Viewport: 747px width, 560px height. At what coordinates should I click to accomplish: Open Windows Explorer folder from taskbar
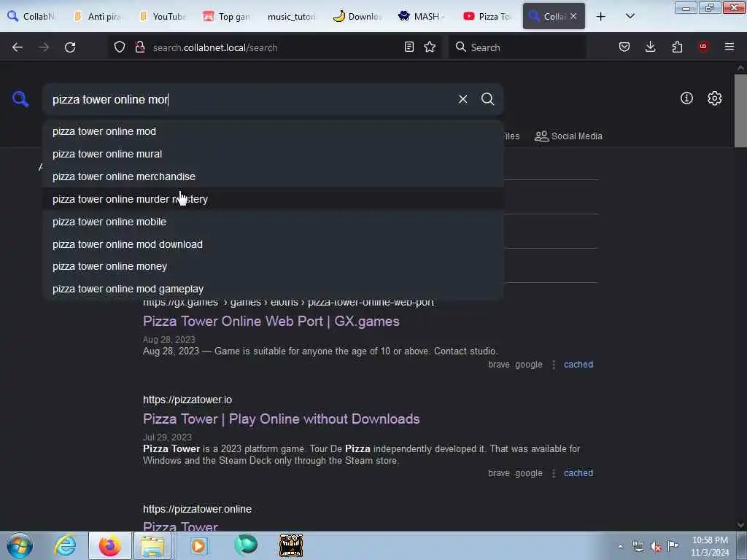tap(152, 545)
